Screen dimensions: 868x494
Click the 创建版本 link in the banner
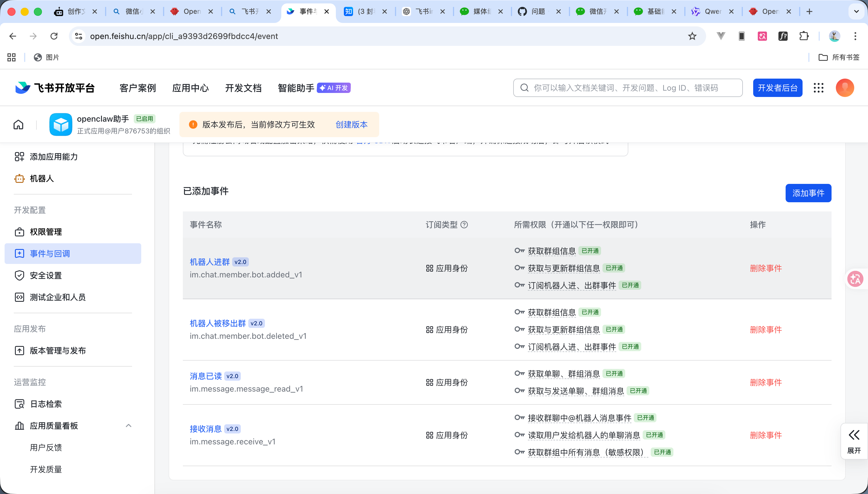(351, 125)
